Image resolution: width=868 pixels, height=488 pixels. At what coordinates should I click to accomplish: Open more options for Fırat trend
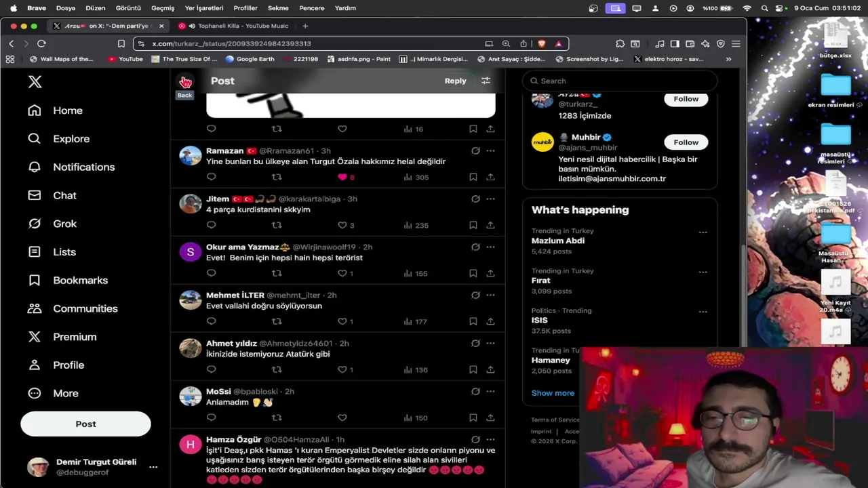point(703,272)
